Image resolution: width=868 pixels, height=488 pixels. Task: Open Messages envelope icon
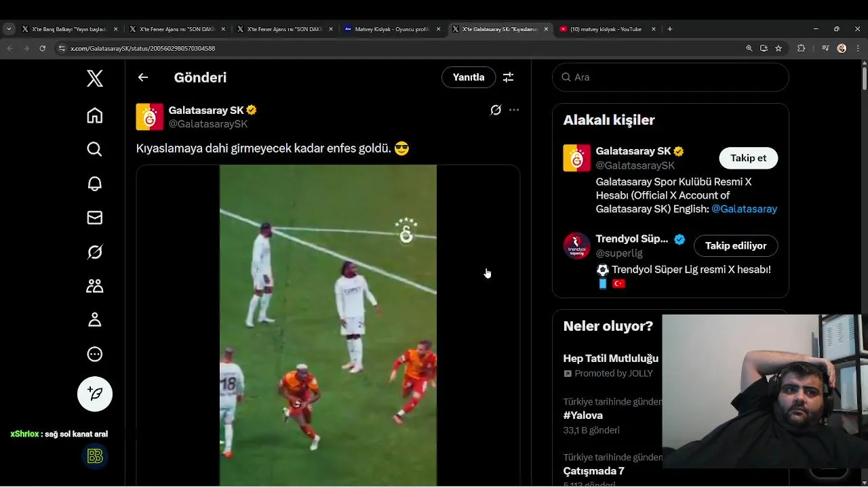point(95,218)
